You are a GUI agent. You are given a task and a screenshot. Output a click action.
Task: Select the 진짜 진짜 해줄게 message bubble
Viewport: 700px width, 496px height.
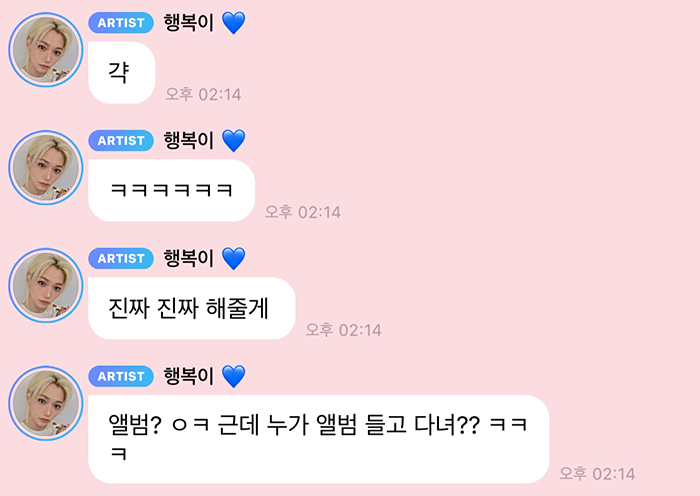click(192, 308)
